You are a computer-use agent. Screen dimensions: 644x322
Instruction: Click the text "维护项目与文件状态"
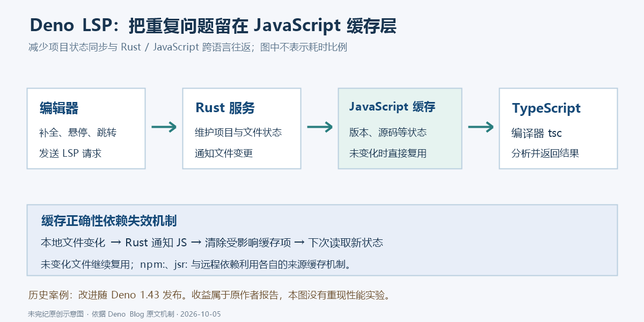(x=238, y=133)
